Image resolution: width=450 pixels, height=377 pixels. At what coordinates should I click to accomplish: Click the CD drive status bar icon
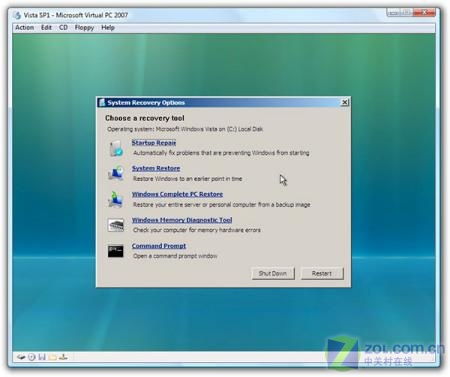(x=32, y=357)
